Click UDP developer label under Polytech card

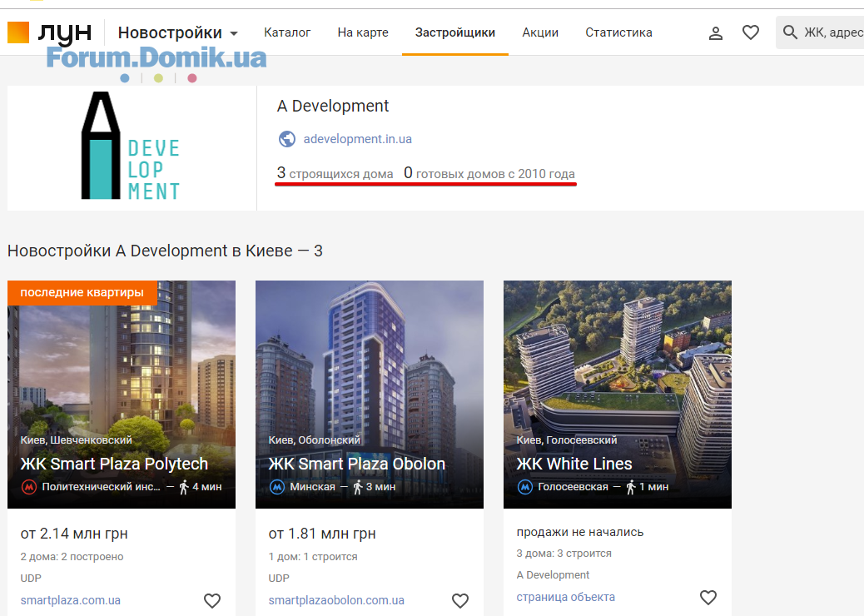click(x=31, y=578)
